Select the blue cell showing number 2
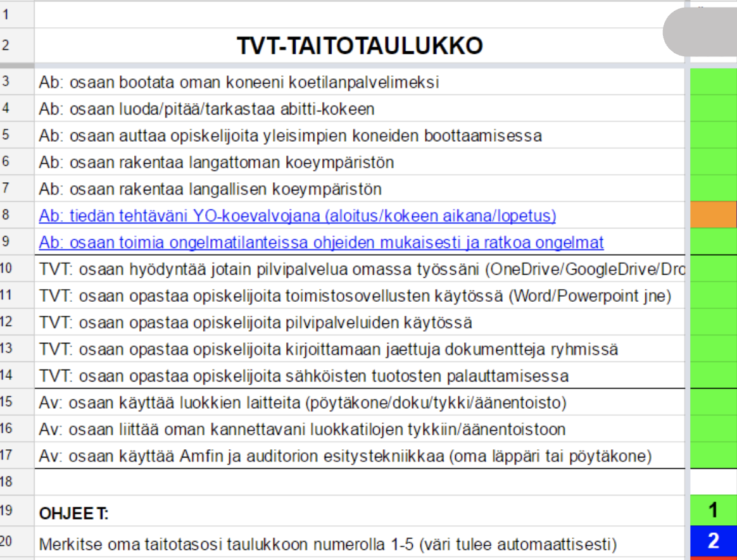 tap(714, 542)
